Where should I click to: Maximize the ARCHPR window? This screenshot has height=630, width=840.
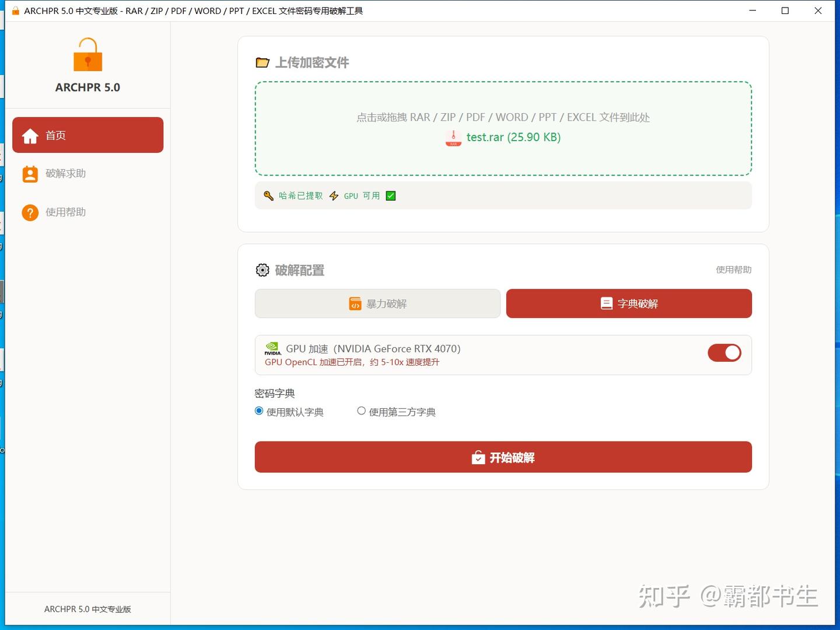click(x=785, y=10)
